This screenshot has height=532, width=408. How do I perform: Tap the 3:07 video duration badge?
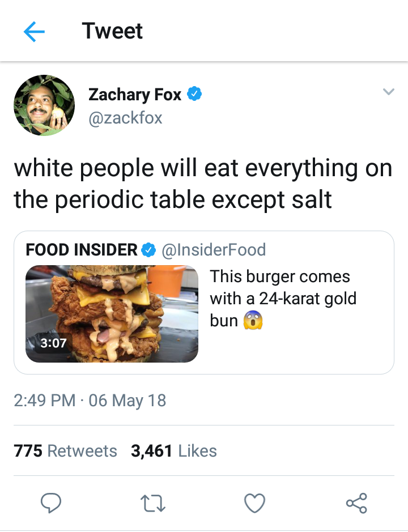(53, 343)
